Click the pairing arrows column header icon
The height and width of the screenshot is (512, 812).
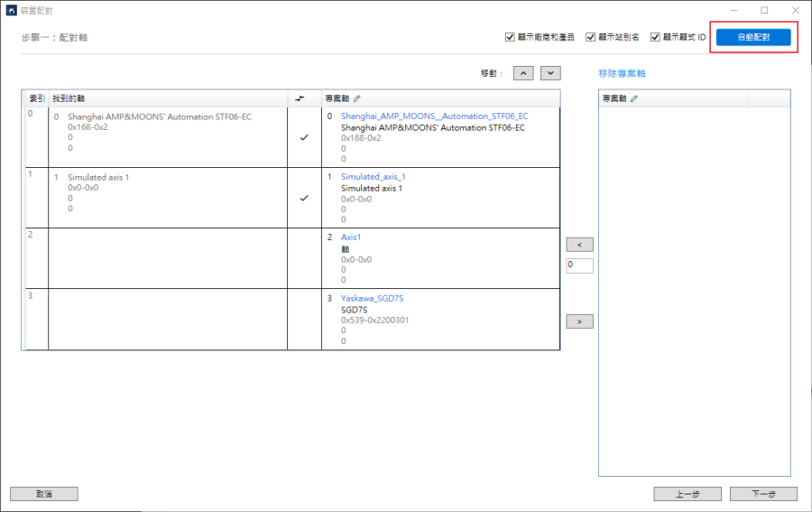click(300, 98)
